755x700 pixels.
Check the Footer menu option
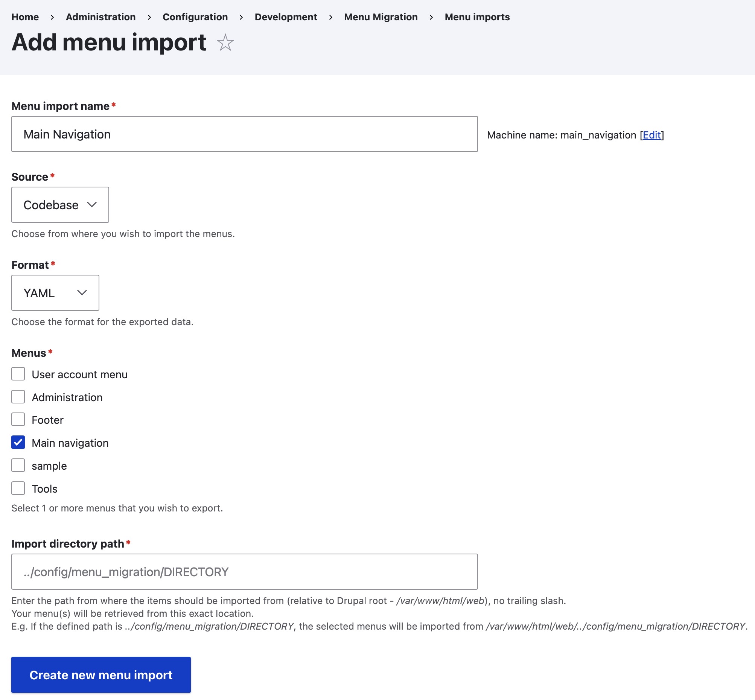click(18, 419)
